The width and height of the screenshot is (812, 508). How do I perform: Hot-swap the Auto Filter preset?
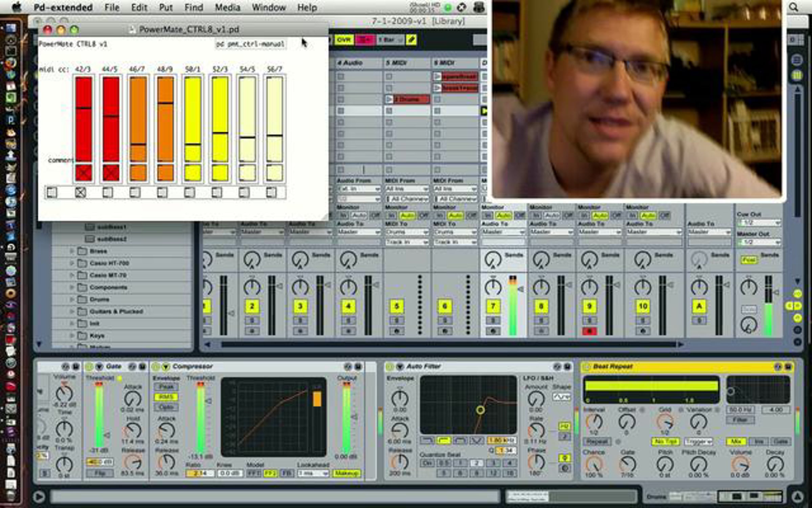click(557, 366)
